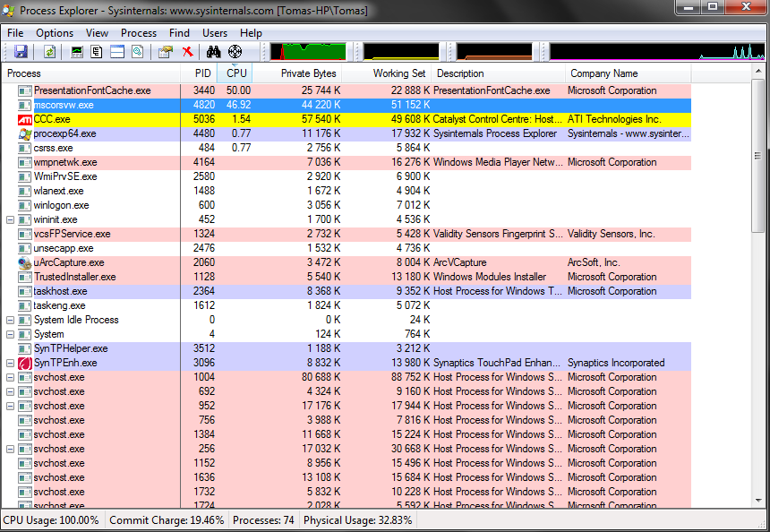The height and width of the screenshot is (532, 770).
Task: Click the binoculars Find Handle or DLL icon
Action: 214,52
